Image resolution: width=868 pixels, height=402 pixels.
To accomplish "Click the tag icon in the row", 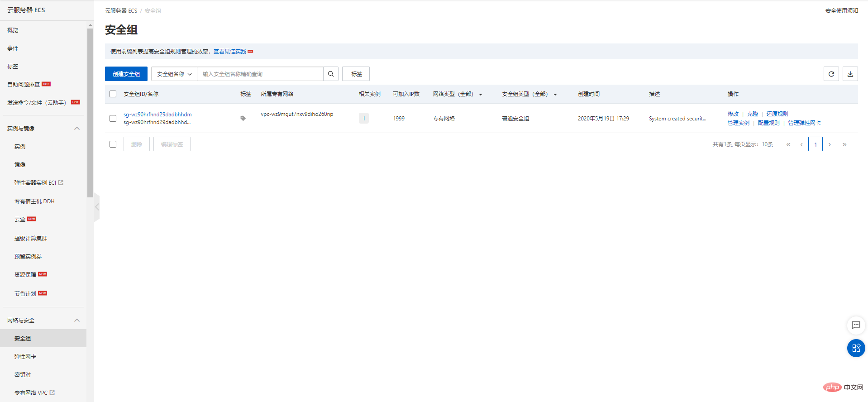I will (x=243, y=118).
